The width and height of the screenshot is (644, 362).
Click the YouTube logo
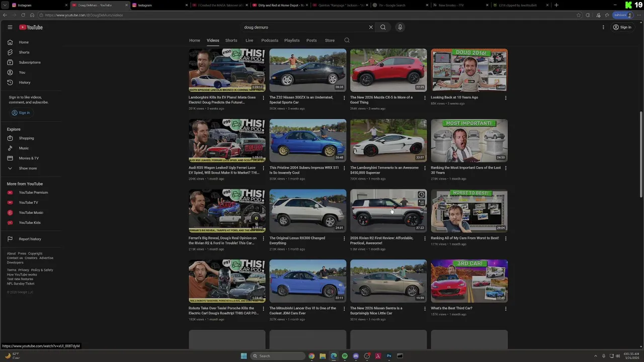tap(31, 27)
